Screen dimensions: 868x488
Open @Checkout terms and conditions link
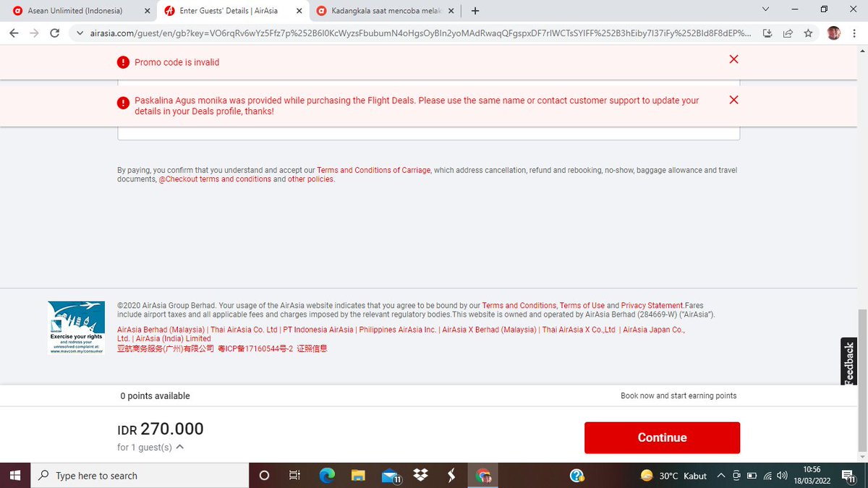pyautogui.click(x=215, y=179)
